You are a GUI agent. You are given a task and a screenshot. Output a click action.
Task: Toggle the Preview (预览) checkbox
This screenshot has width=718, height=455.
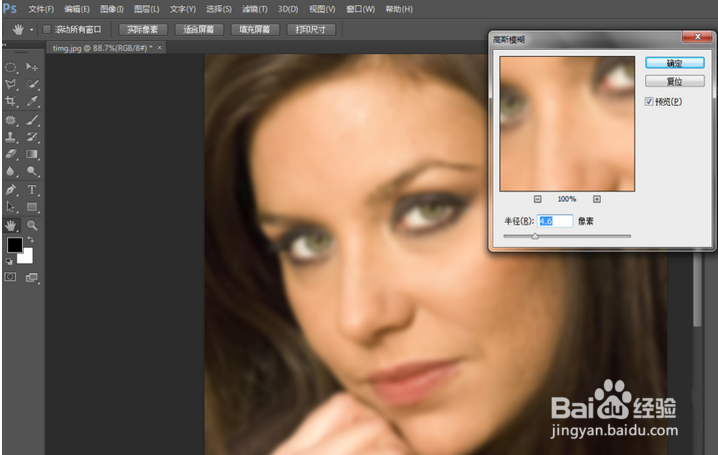pyautogui.click(x=648, y=102)
